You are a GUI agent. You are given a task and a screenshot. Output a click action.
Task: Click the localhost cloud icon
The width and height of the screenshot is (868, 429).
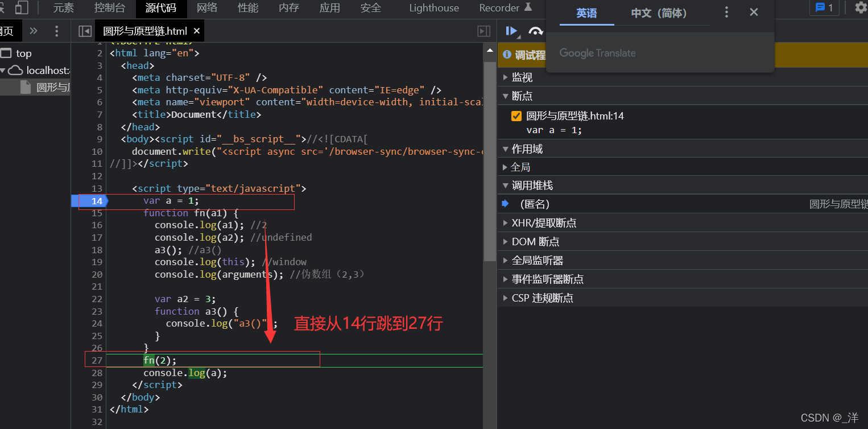click(16, 71)
